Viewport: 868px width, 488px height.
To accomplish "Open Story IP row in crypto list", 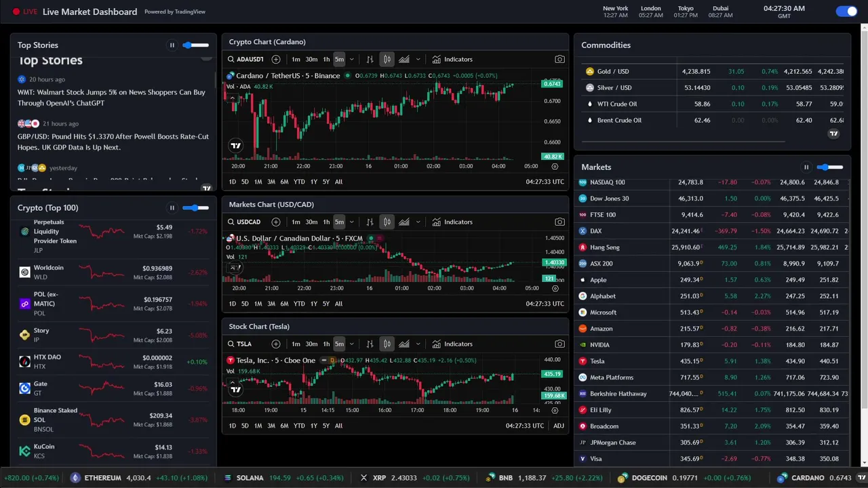I will click(113, 335).
